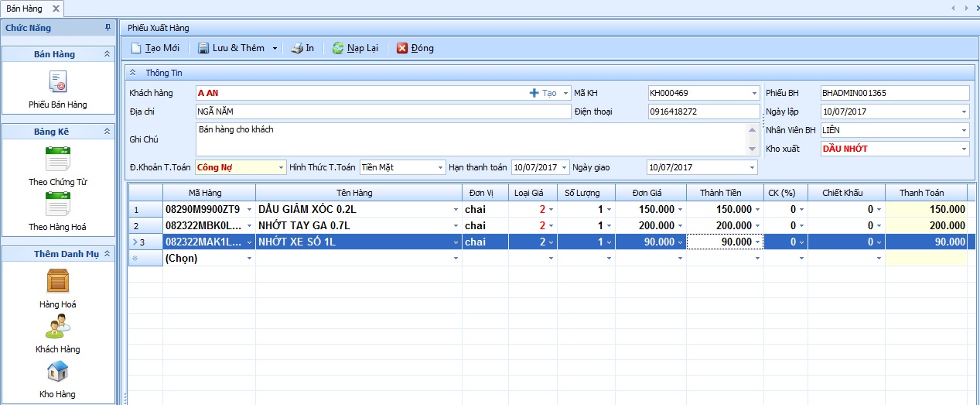Switch to the Bán Hàng tab

click(26, 9)
